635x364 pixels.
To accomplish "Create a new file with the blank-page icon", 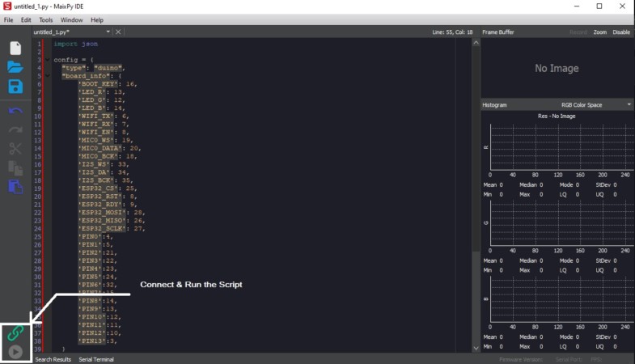I will 15,49.
